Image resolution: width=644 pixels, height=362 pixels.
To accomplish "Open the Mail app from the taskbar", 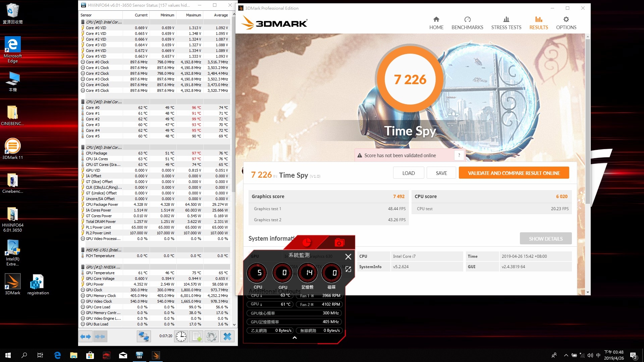I will click(x=123, y=355).
